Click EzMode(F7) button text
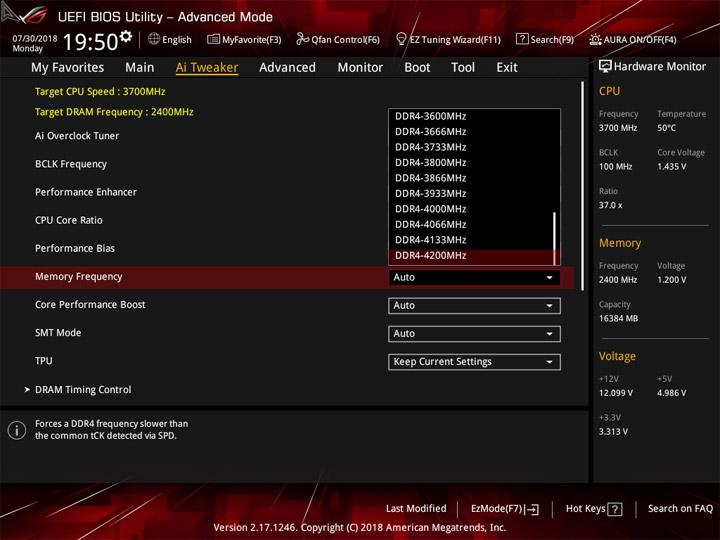The height and width of the screenshot is (540, 720). pyautogui.click(x=496, y=509)
